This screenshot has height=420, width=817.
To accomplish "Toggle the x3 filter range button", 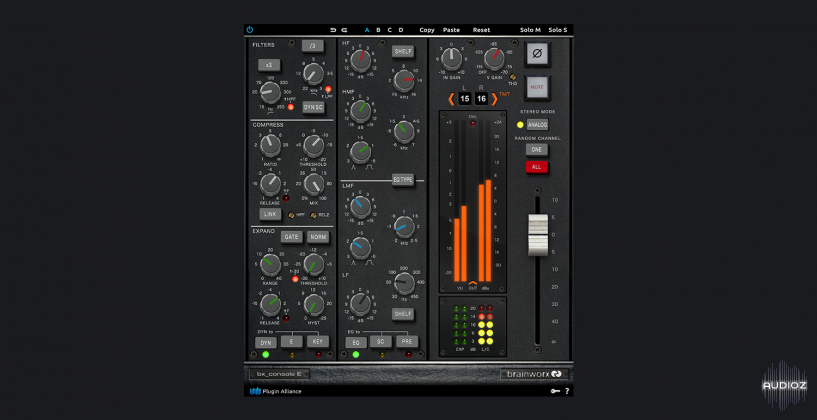I will [x=269, y=65].
